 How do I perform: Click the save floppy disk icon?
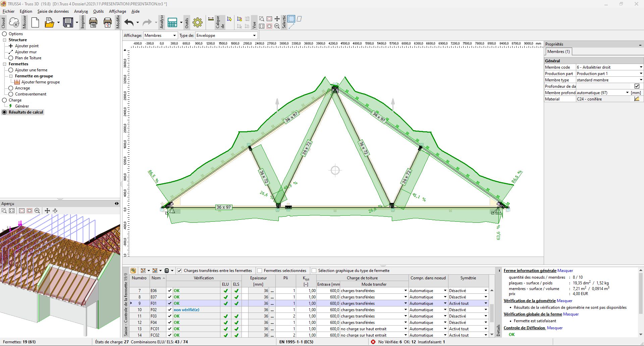[68, 22]
